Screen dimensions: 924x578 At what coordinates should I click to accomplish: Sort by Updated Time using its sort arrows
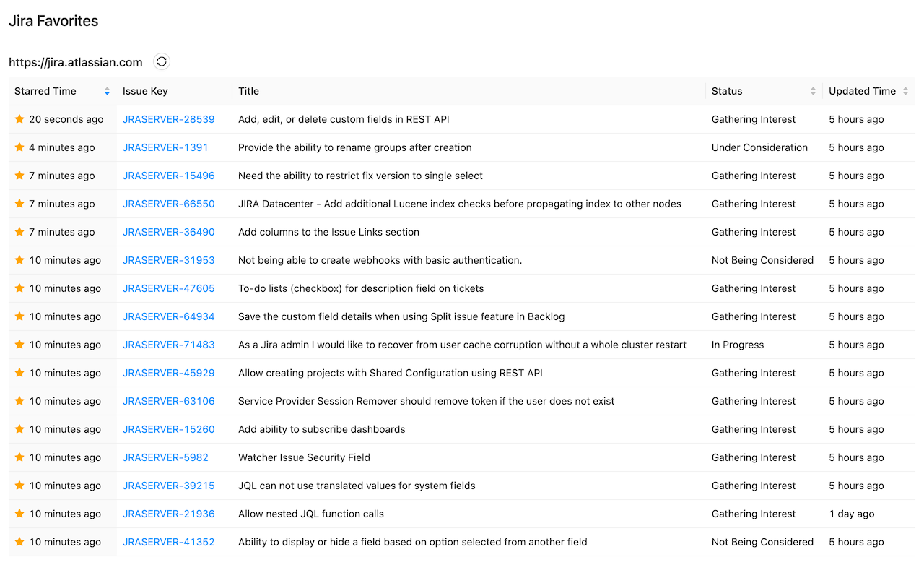(905, 91)
